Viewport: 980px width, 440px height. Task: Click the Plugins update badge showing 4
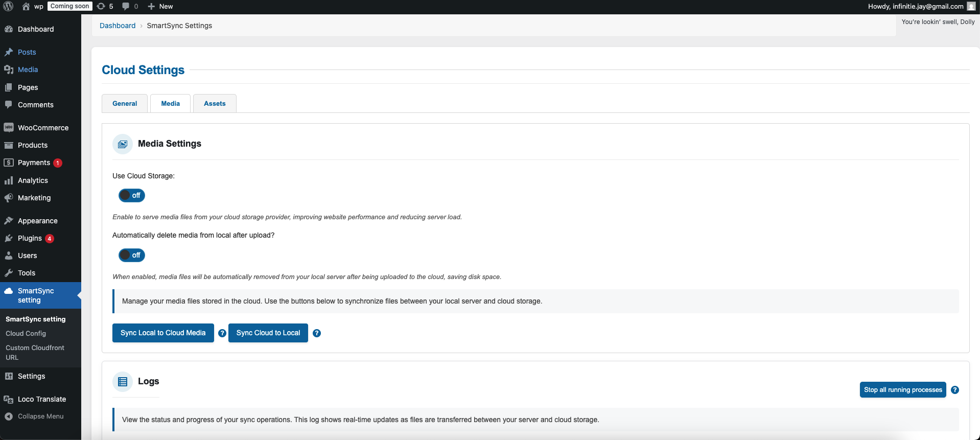click(50, 239)
